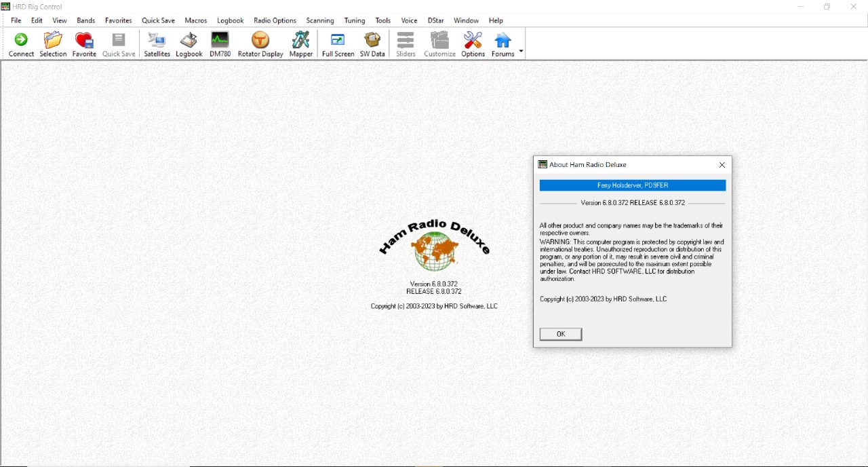The width and height of the screenshot is (868, 467).
Task: Click the Quick Save disk icon
Action: click(119, 44)
